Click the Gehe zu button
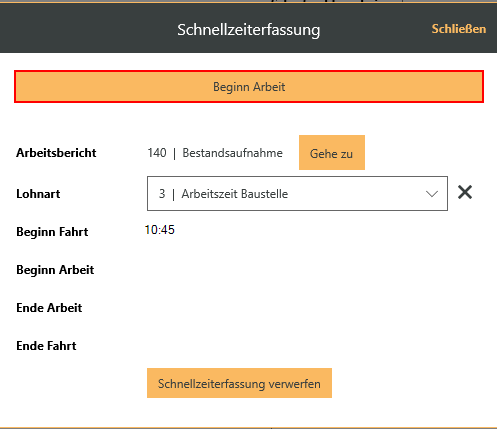Image resolution: width=497 pixels, height=429 pixels. point(332,153)
